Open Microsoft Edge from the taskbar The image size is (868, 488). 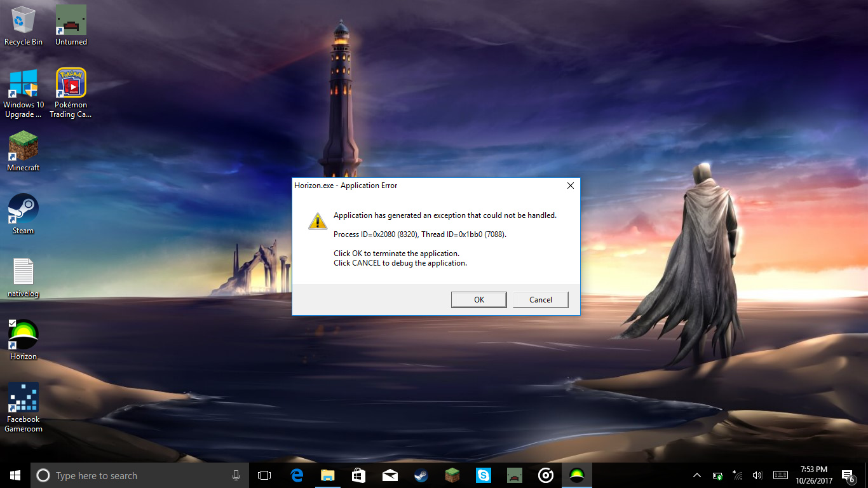point(297,475)
